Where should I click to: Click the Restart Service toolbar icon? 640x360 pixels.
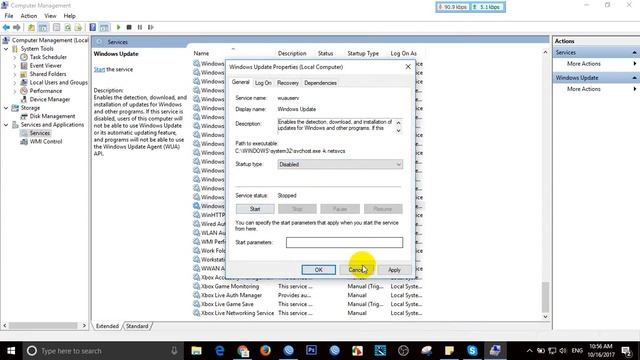[151, 27]
